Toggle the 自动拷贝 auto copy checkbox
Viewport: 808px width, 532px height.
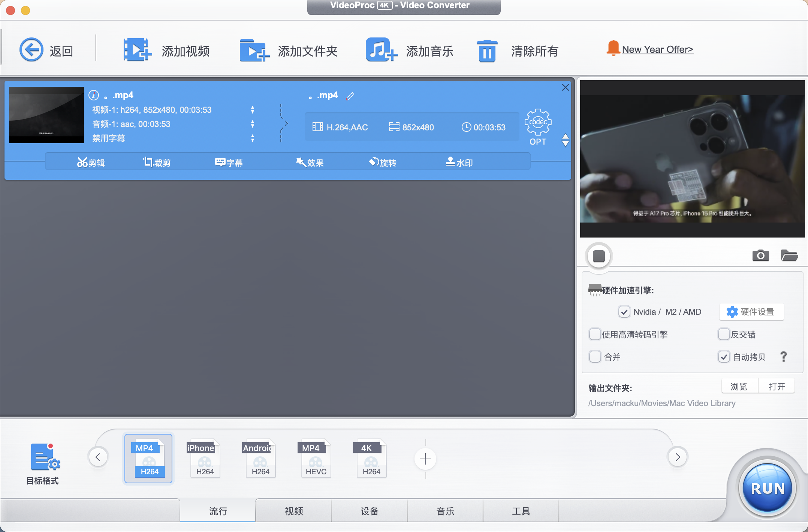click(724, 357)
